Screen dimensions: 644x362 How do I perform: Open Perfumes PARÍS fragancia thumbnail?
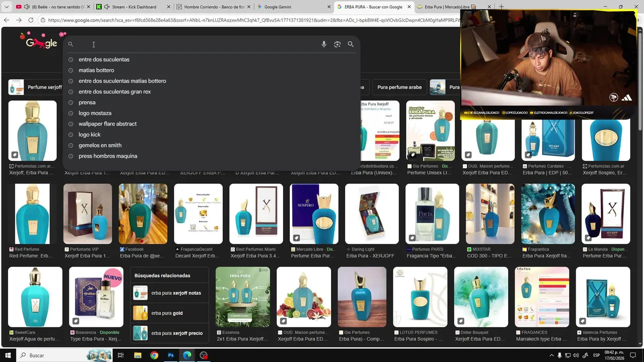click(x=432, y=214)
